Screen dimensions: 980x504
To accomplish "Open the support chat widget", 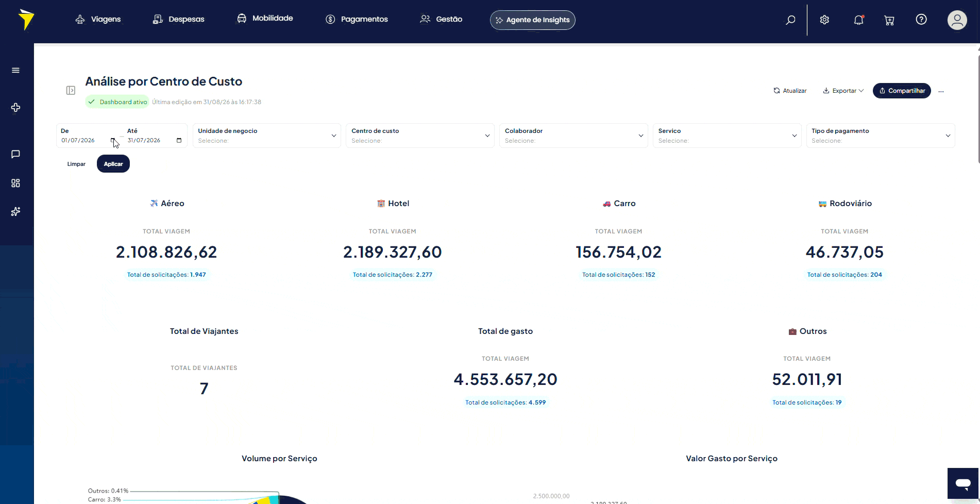I will [962, 483].
